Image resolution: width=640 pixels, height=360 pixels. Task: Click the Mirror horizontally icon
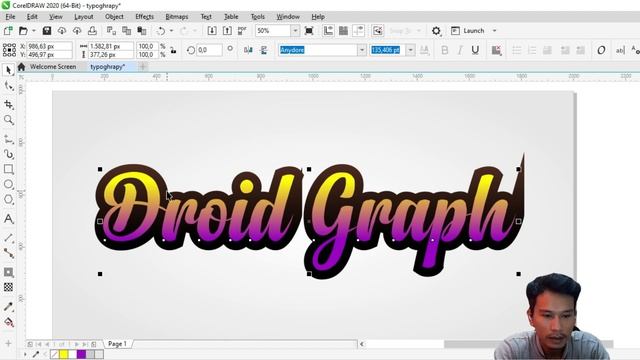pos(248,50)
